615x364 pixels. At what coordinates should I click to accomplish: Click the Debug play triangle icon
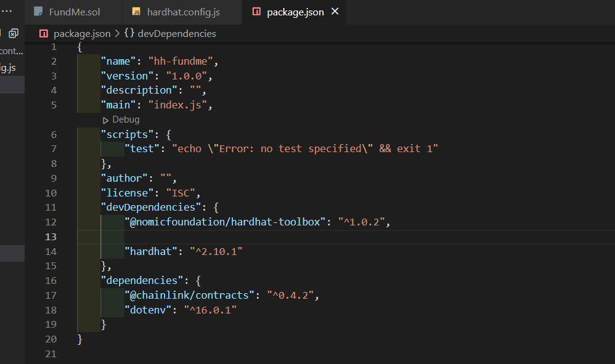(x=105, y=120)
